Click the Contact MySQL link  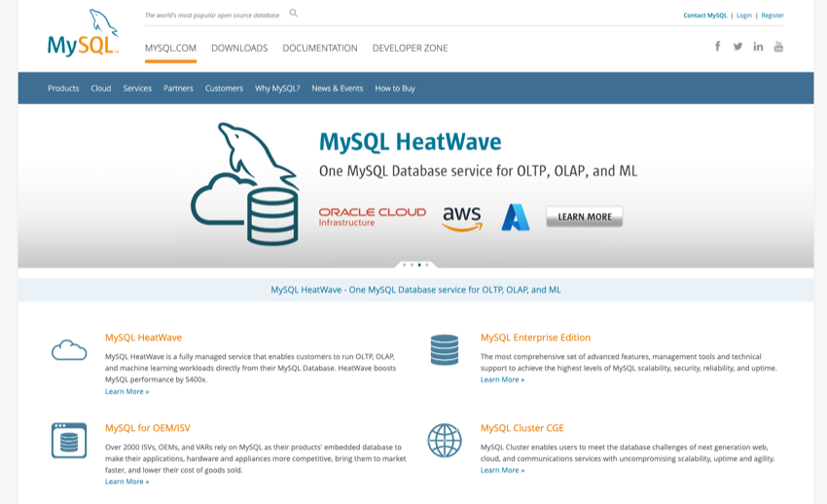coord(705,16)
